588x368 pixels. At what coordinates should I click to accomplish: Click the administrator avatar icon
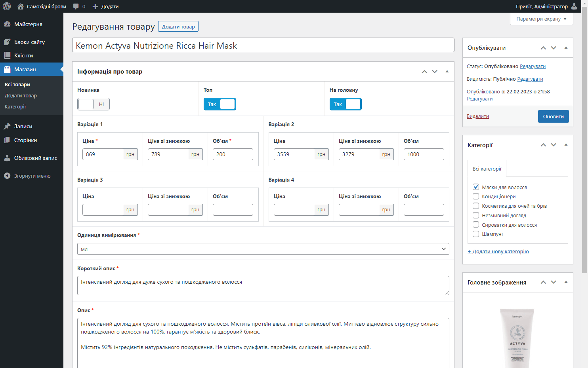coord(574,6)
